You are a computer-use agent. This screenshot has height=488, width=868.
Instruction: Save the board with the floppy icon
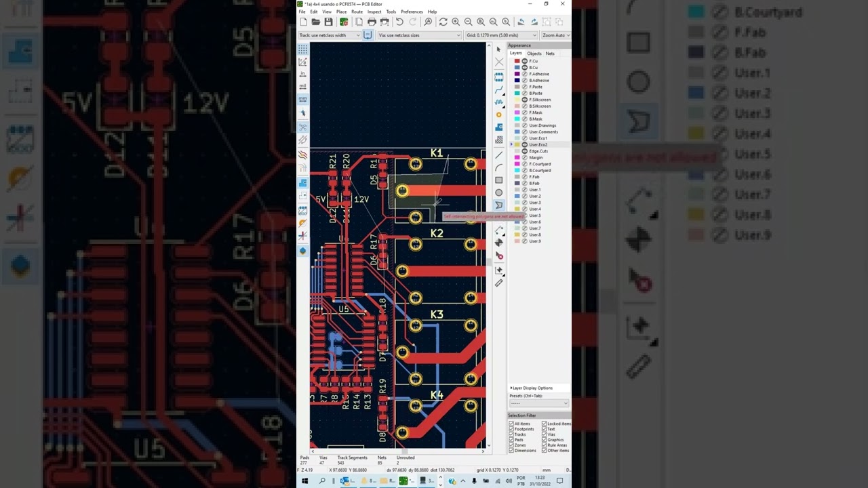(x=328, y=22)
